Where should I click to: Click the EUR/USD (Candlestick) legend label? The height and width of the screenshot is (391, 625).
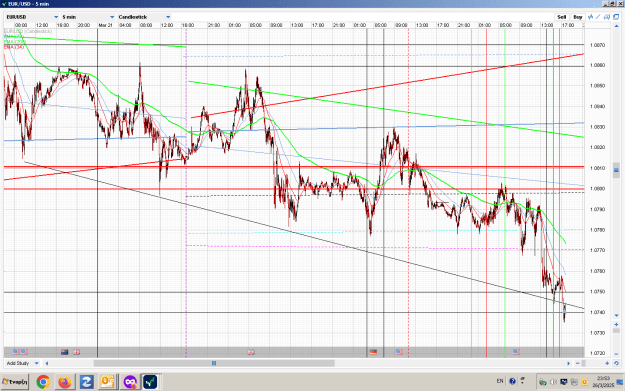28,31
